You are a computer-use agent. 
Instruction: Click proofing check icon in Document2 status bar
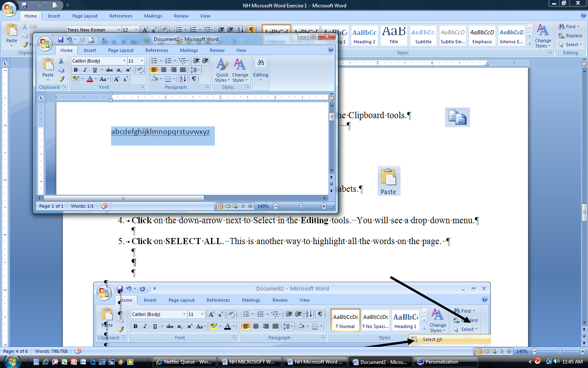click(104, 206)
